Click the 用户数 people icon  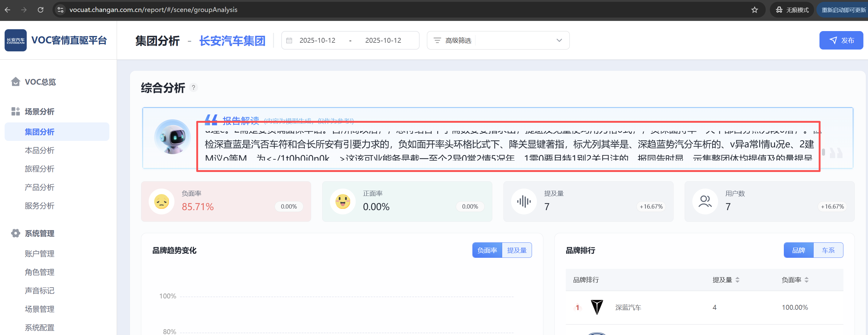[705, 202]
